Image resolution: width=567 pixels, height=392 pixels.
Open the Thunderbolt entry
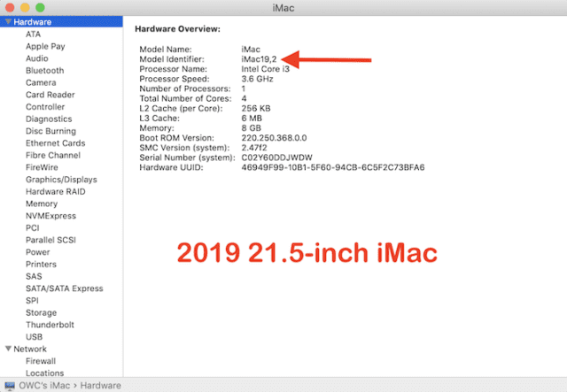click(x=50, y=325)
